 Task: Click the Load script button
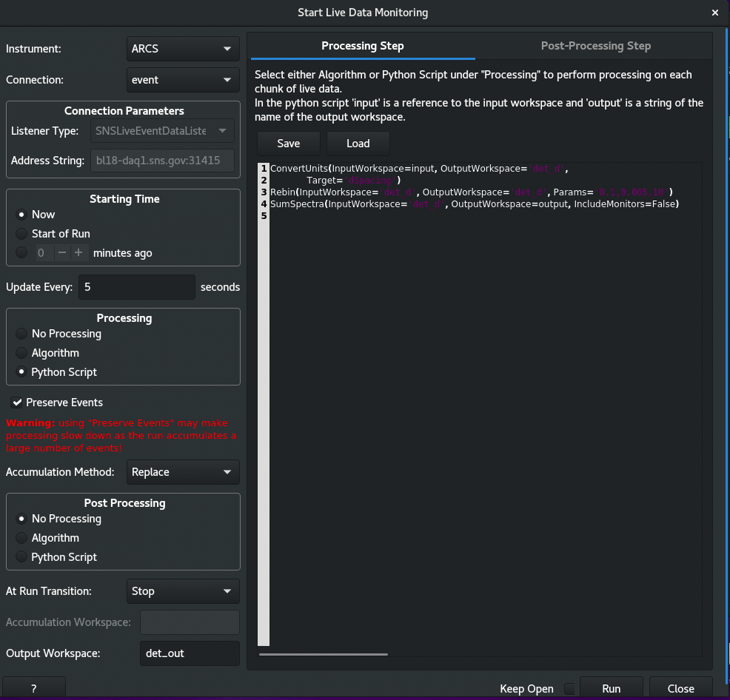(x=358, y=143)
